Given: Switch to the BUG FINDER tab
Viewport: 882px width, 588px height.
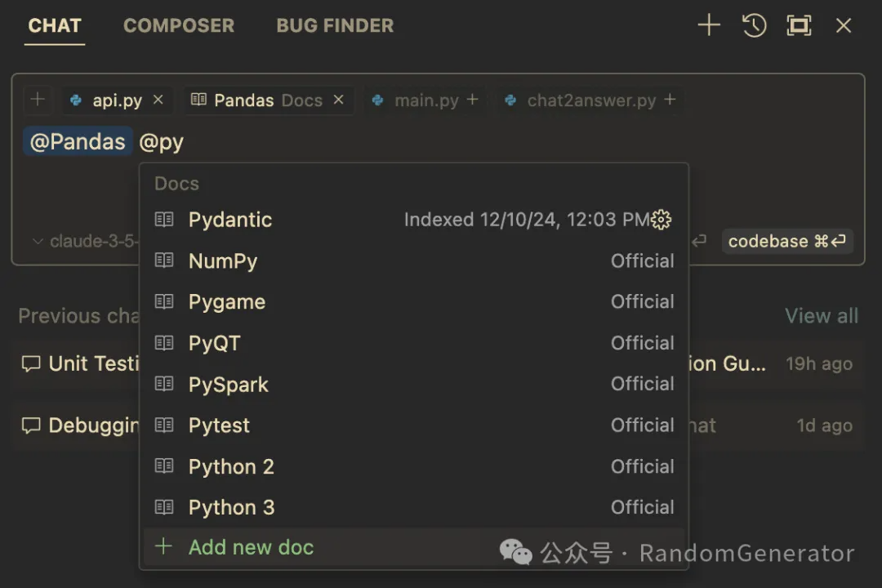Looking at the screenshot, I should [335, 25].
